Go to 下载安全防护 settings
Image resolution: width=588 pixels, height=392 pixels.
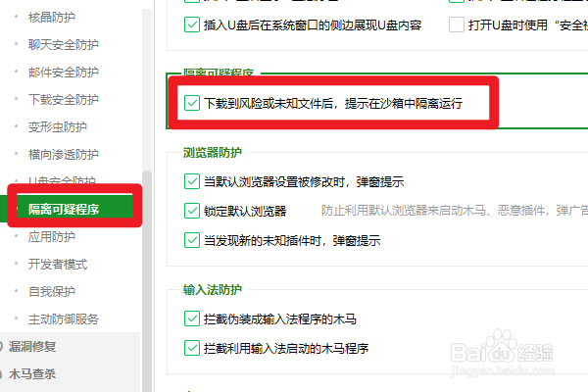64,99
